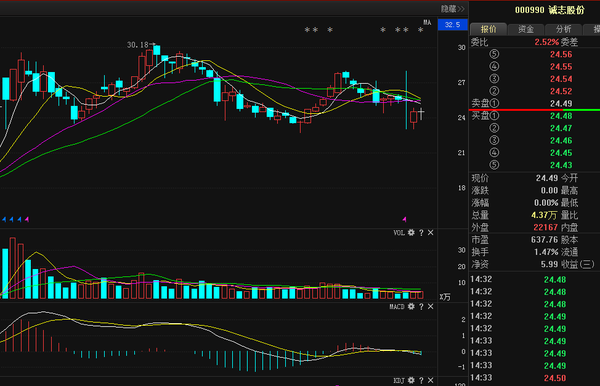
Task: Open VOL indicator settings gear
Action: pos(411,233)
